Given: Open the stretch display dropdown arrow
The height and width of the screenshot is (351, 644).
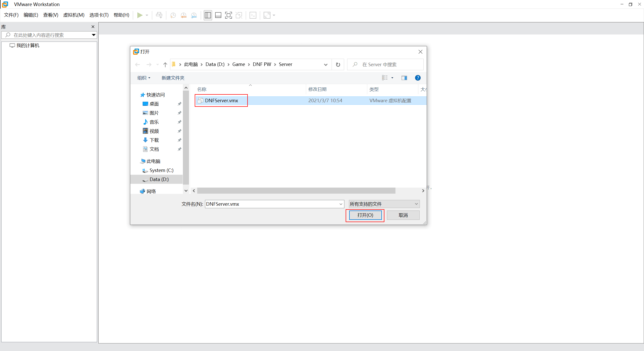Looking at the screenshot, I should (x=274, y=15).
